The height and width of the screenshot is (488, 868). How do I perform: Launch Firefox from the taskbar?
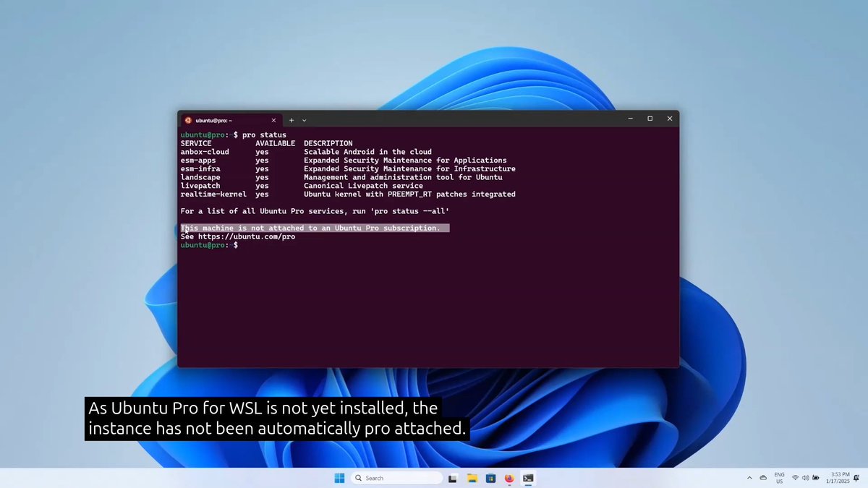click(509, 478)
